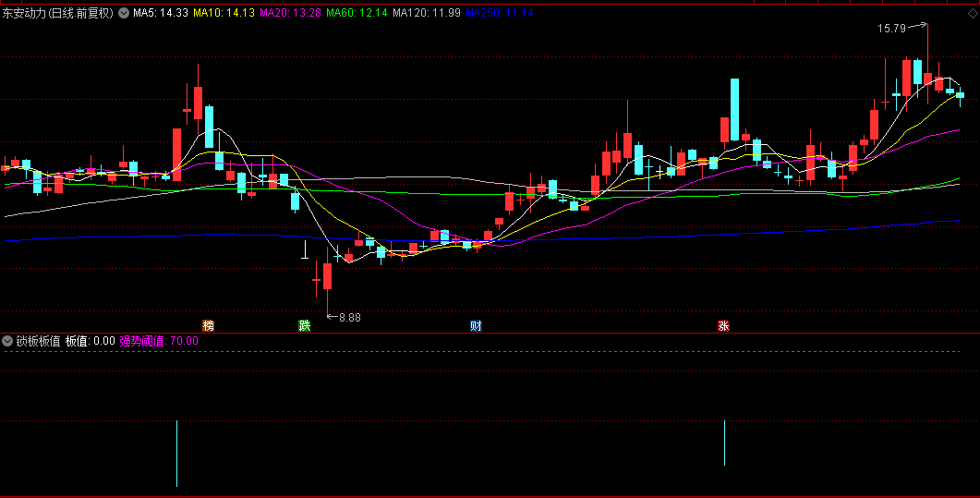Click the yellow MA10: 14.13 label
The width and height of the screenshot is (980, 498).
click(224, 13)
